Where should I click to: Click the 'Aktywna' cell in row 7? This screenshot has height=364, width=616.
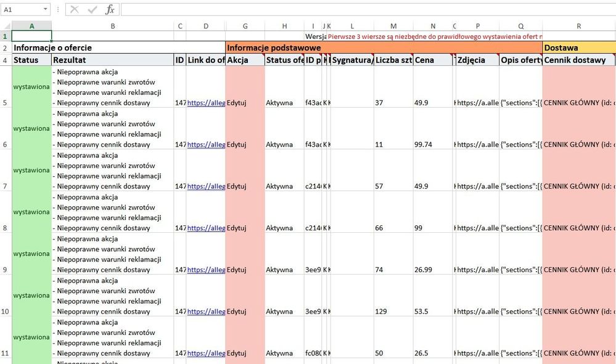284,170
